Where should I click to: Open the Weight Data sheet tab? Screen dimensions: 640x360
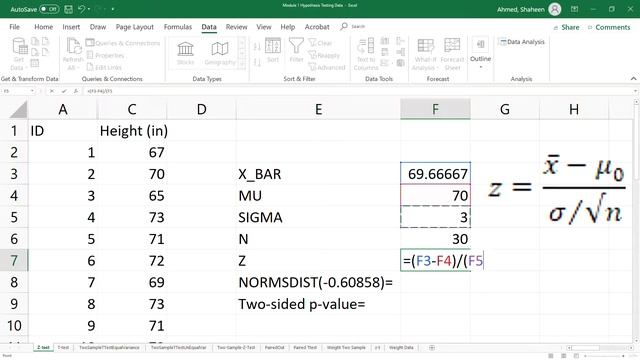pyautogui.click(x=401, y=347)
